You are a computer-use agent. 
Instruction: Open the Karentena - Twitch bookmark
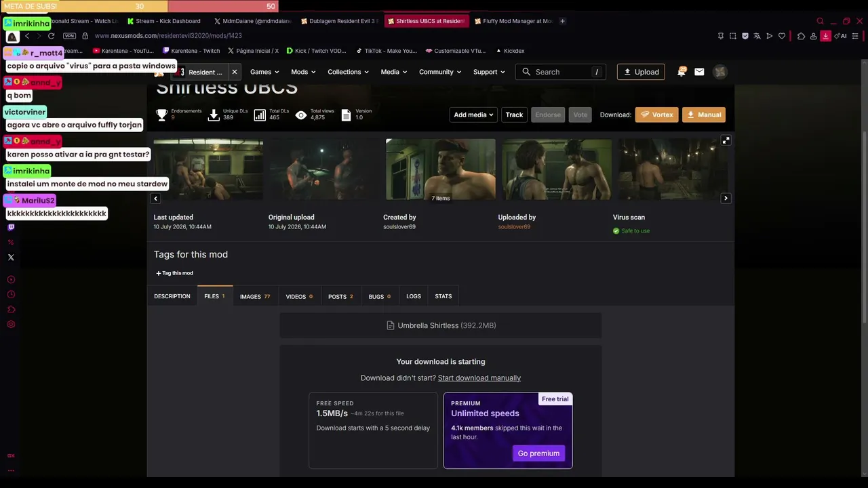coord(191,51)
